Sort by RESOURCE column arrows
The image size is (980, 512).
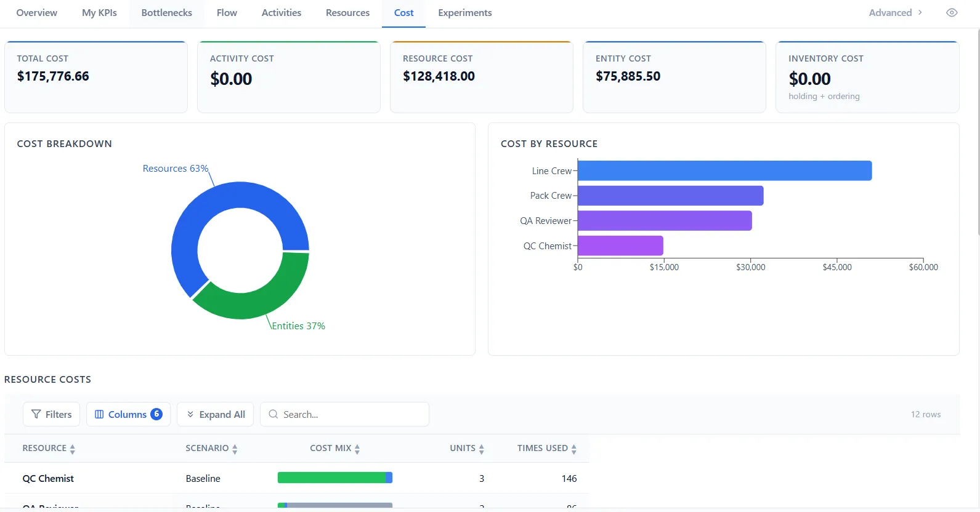point(72,449)
